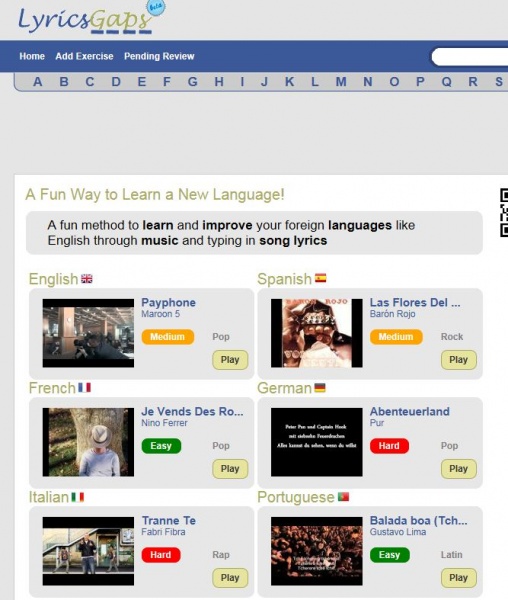Screen dimensions: 508x600
Task: Play the Payphone exercise
Action: 230,360
